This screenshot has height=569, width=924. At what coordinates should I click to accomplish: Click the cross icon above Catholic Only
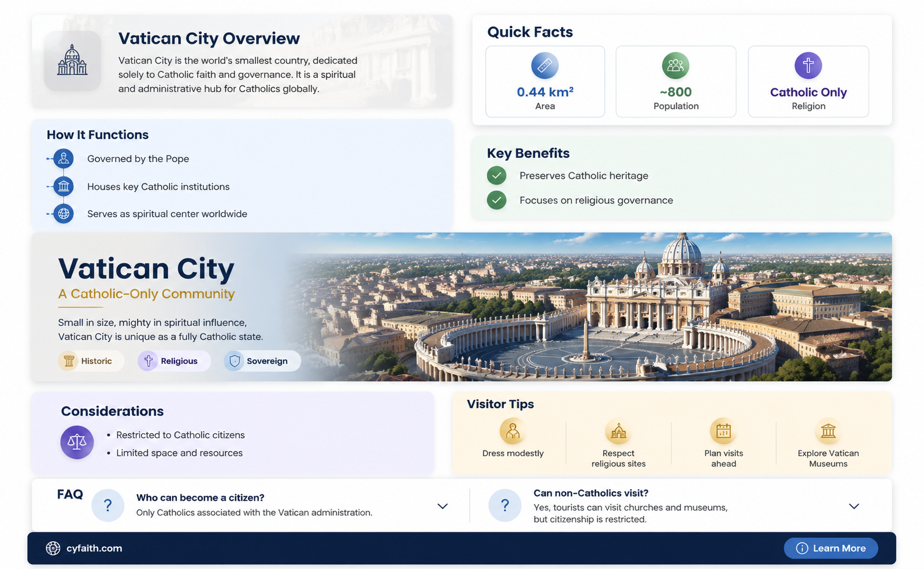(x=808, y=65)
